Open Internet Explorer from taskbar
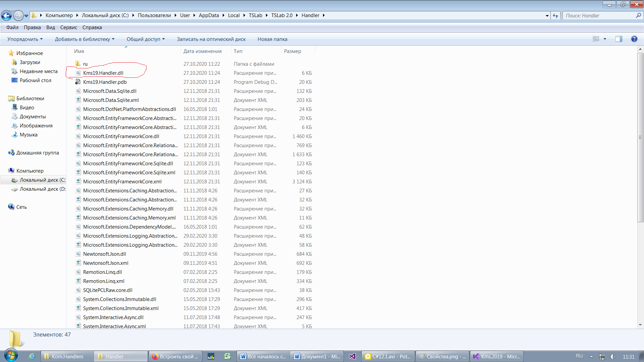This screenshot has height=362, width=644. coord(32,356)
